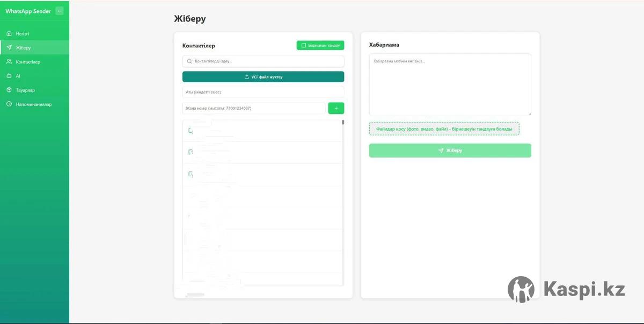644x324 pixels.
Task: Click the home icon beside Негізгі
Action: point(9,33)
